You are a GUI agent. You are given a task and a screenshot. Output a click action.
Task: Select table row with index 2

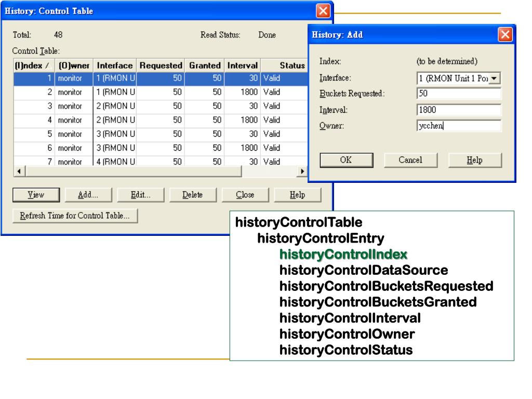pyautogui.click(x=160, y=92)
